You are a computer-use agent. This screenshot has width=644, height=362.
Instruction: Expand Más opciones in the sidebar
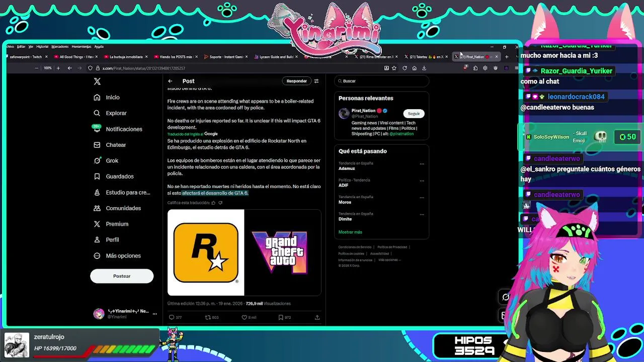coord(117,255)
